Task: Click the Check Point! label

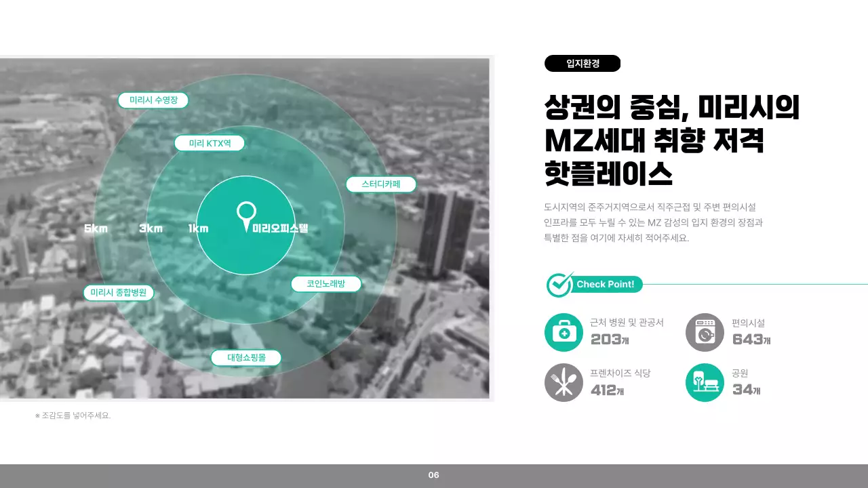Action: (x=606, y=284)
